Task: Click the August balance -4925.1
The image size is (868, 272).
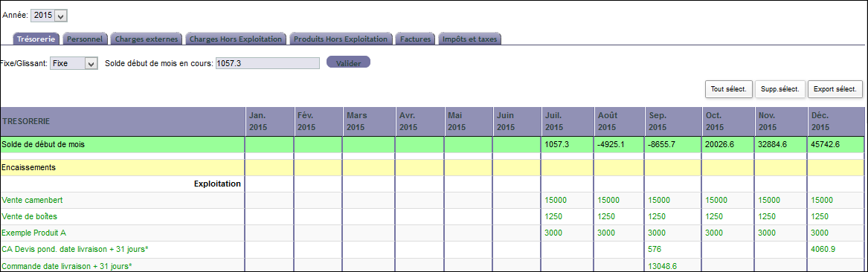Action: (611, 144)
